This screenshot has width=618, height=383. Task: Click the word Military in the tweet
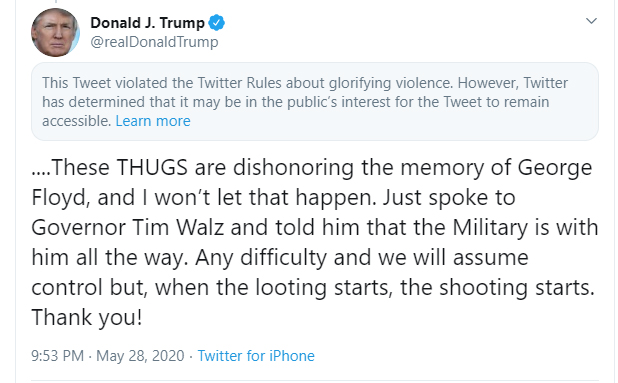point(490,228)
